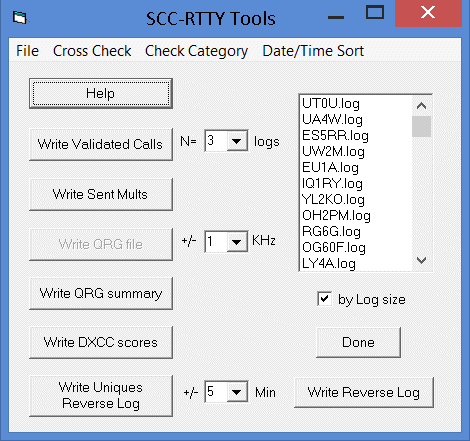Viewport: 470px width, 441px height.
Task: Toggle the by Log size checkbox
Action: 324,299
